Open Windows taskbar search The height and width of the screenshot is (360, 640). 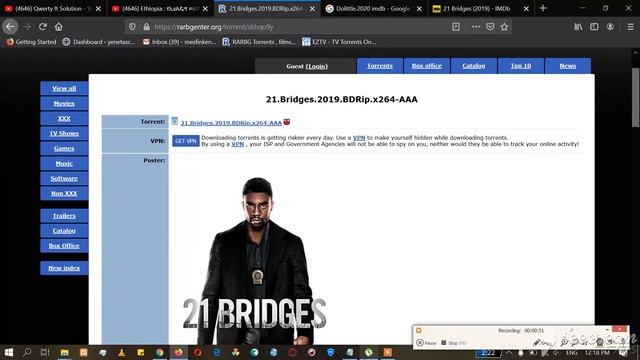[x=27, y=352]
